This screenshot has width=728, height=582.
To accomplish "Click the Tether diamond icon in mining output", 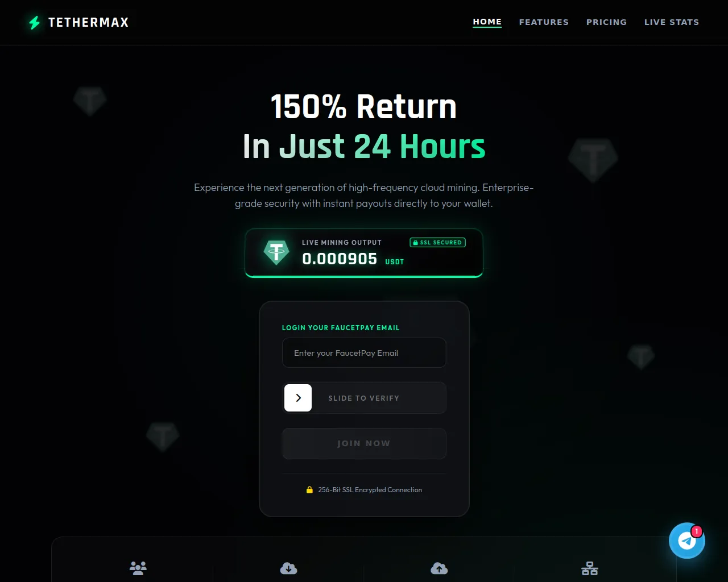I will click(x=276, y=252).
